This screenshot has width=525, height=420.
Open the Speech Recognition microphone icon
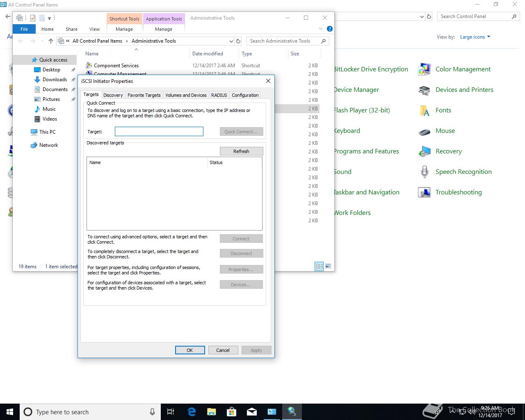coord(424,172)
